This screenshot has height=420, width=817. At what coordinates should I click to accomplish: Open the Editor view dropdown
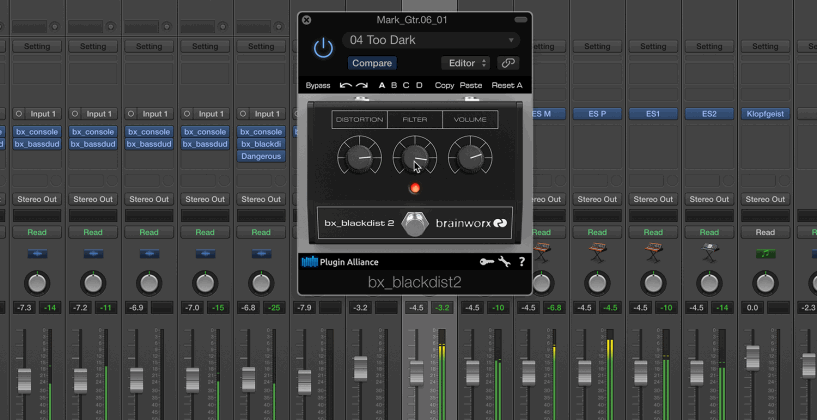465,63
